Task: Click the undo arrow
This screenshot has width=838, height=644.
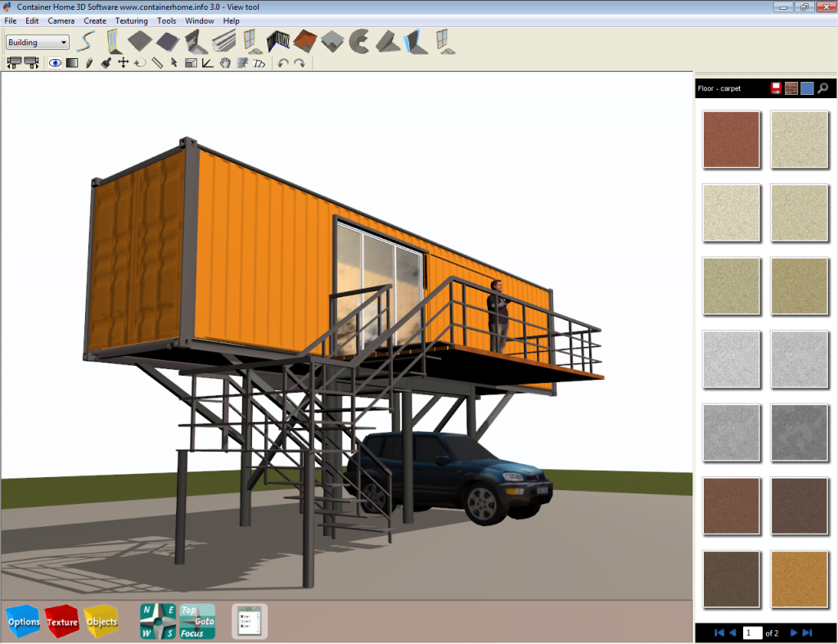Action: [282, 63]
